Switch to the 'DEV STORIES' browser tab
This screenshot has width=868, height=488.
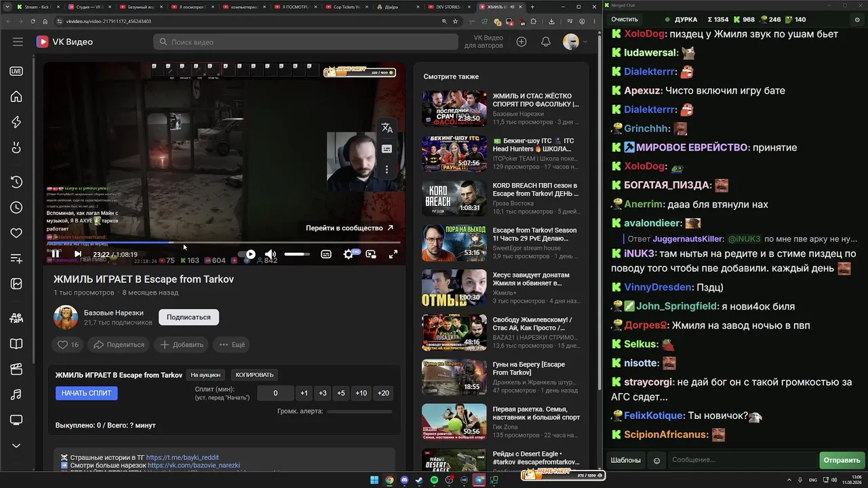point(452,7)
